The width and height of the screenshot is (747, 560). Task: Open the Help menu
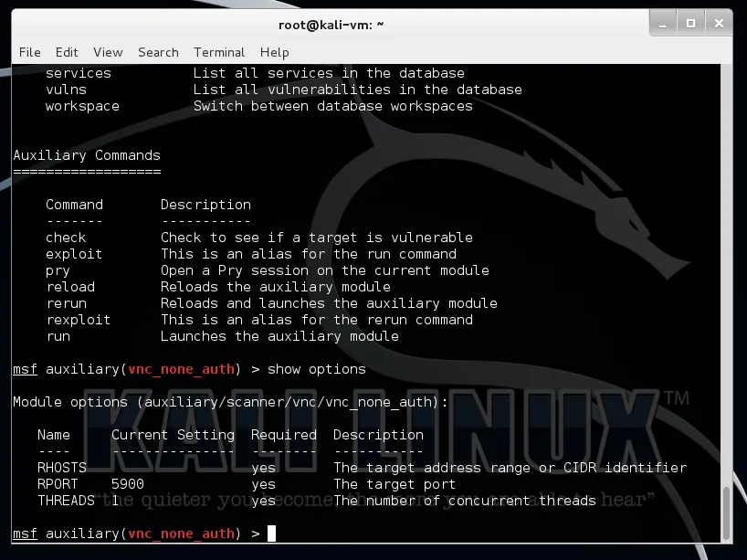(x=273, y=52)
